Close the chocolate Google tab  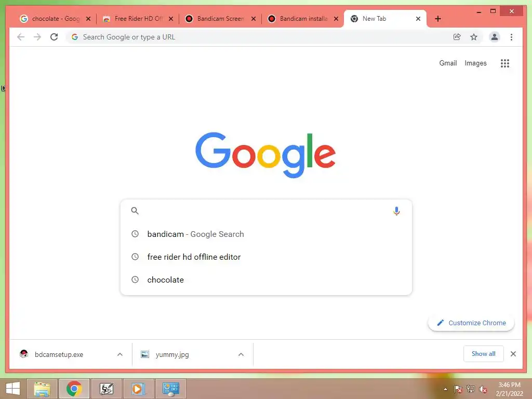(x=88, y=19)
